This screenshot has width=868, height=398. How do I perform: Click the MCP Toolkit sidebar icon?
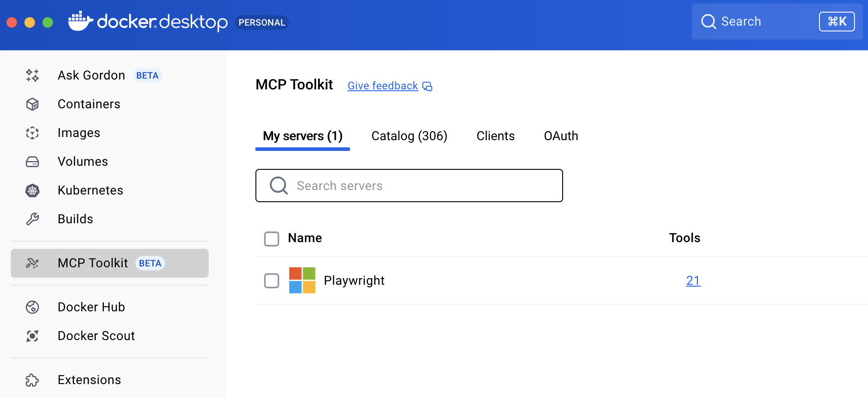point(32,263)
